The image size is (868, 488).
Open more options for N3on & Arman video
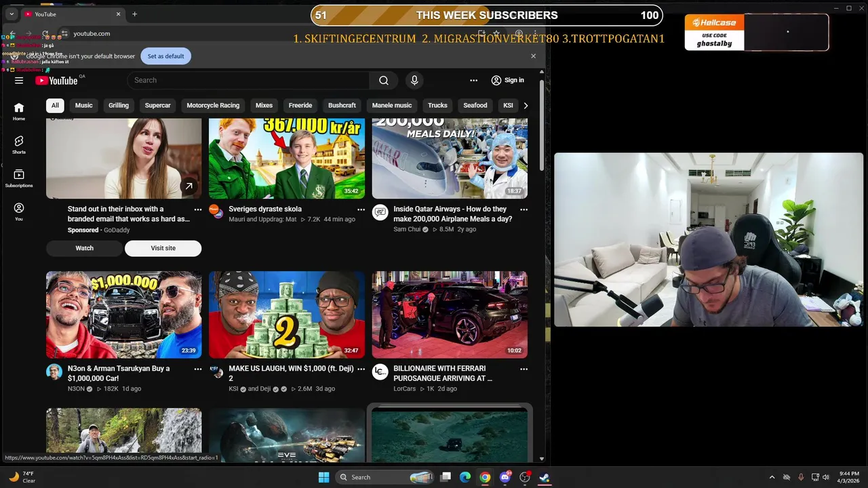pyautogui.click(x=198, y=369)
